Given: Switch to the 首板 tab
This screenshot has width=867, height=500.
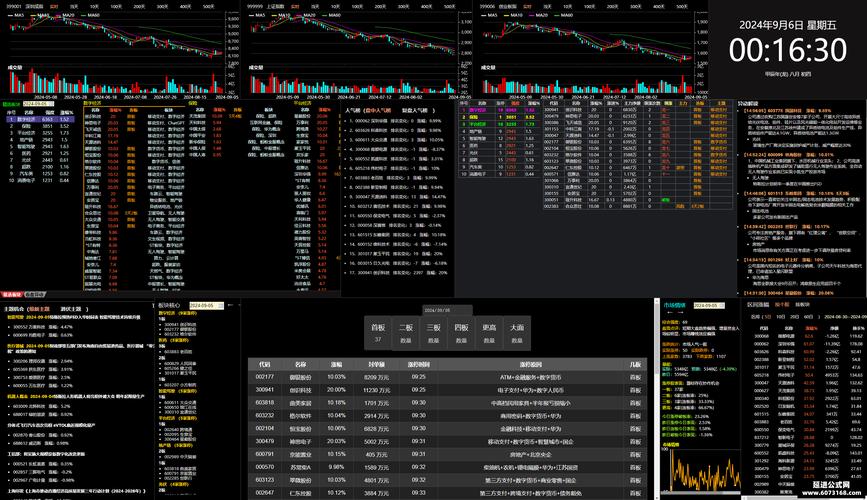Looking at the screenshot, I should pyautogui.click(x=377, y=332).
